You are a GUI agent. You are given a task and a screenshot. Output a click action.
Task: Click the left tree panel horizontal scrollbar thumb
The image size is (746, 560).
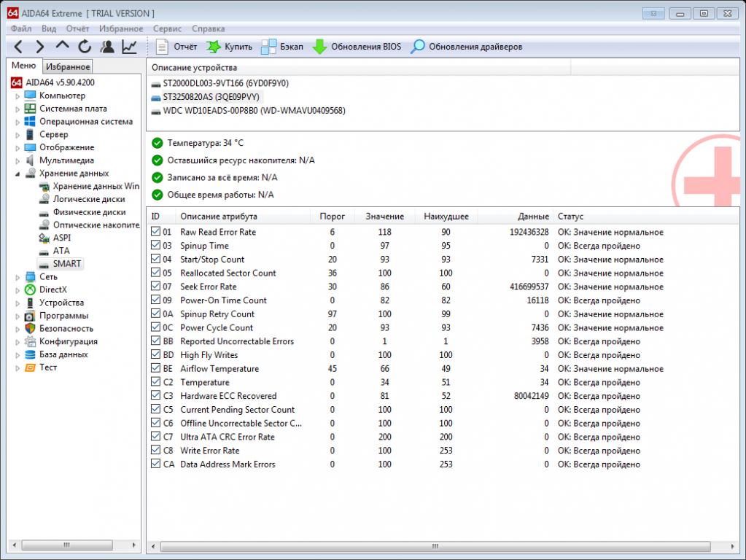tap(67, 545)
